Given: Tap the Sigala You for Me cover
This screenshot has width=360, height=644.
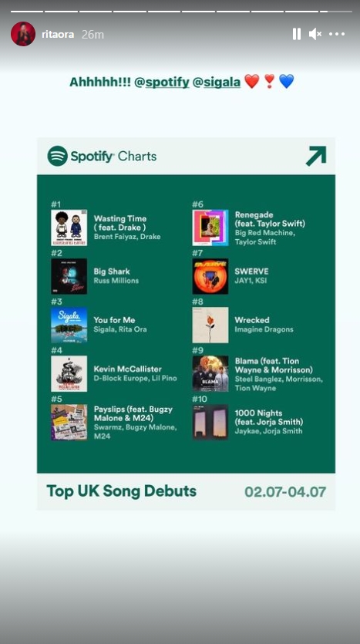Looking at the screenshot, I should [69, 325].
